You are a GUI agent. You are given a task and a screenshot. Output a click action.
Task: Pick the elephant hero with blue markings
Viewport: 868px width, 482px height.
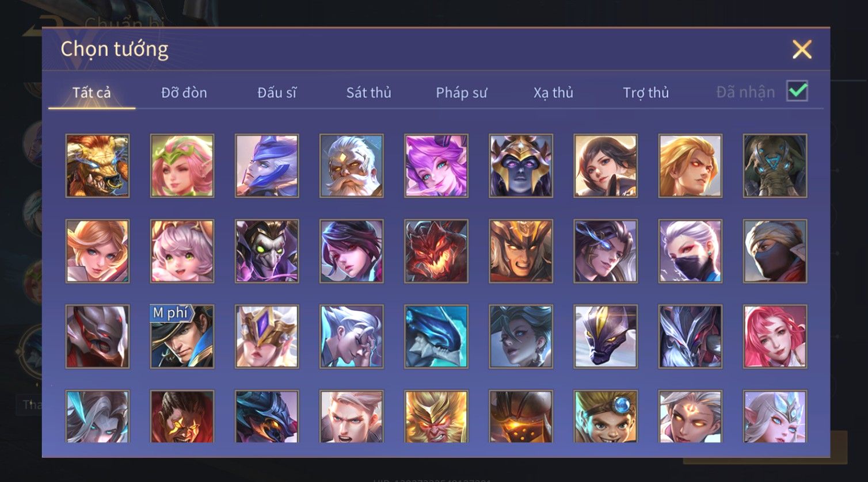tap(775, 166)
